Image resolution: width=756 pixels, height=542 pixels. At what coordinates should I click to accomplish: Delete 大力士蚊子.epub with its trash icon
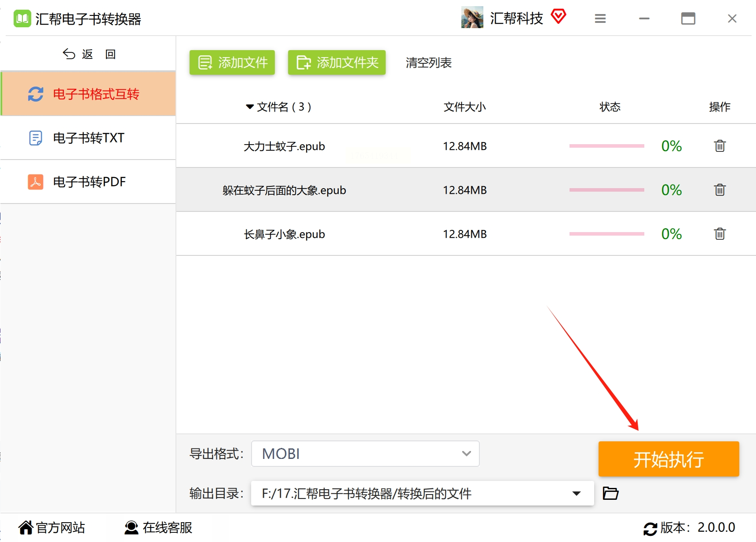719,146
